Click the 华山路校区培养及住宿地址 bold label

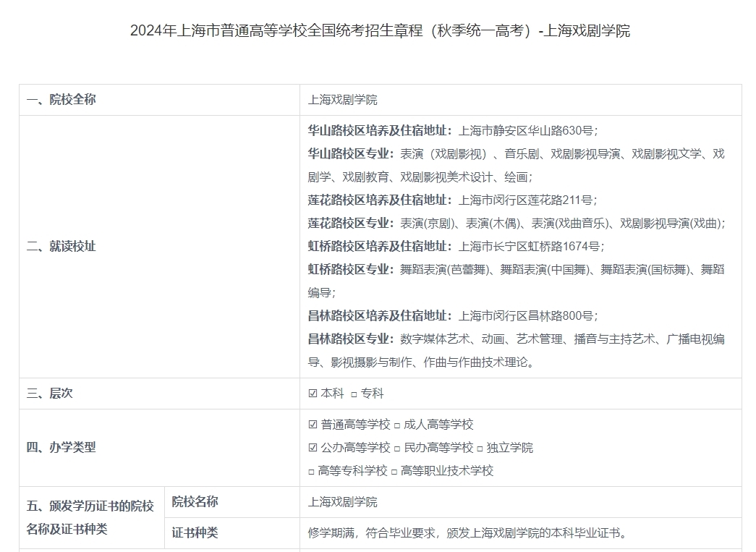pyautogui.click(x=380, y=131)
